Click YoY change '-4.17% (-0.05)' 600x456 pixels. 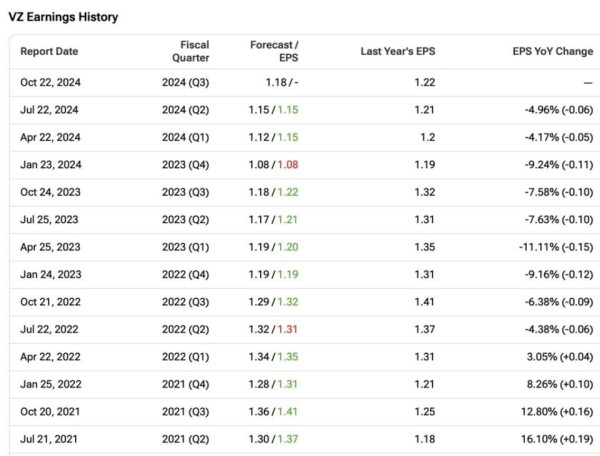pos(559,137)
